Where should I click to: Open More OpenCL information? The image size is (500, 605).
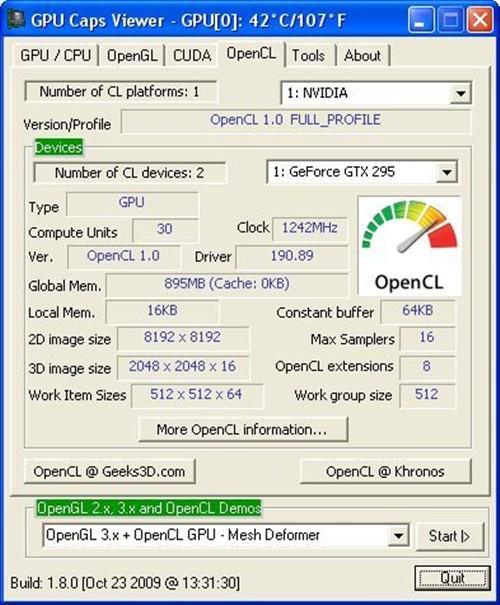(x=243, y=429)
